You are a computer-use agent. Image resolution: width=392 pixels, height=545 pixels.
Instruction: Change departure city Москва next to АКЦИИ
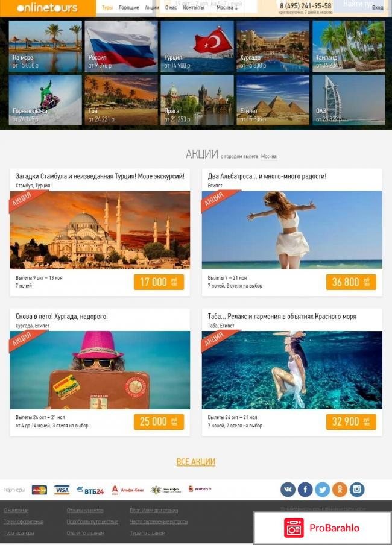[268, 156]
